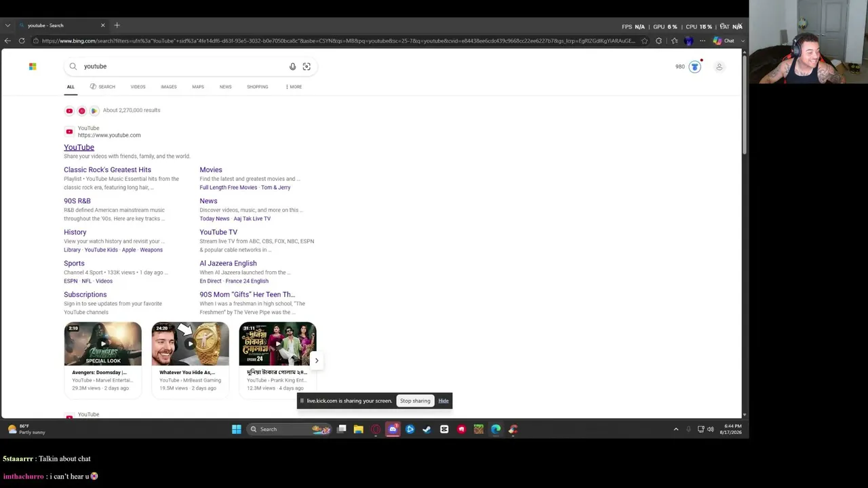Open the Windows Start menu

click(237, 429)
